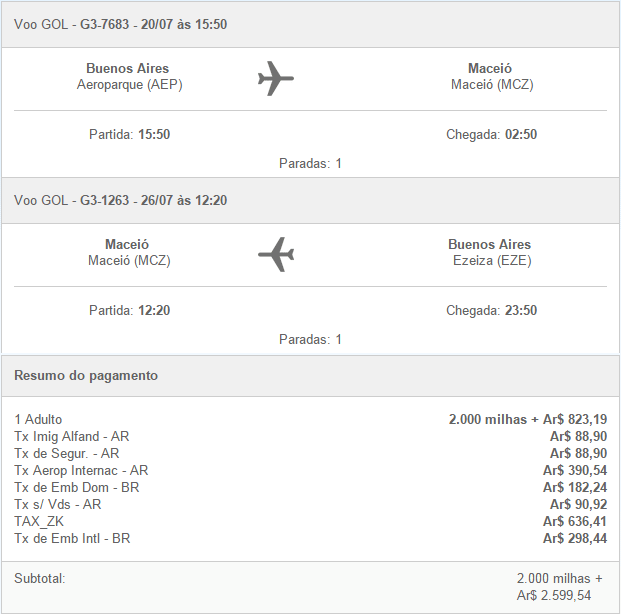Click the return flight airplane icon

pyautogui.click(x=276, y=254)
